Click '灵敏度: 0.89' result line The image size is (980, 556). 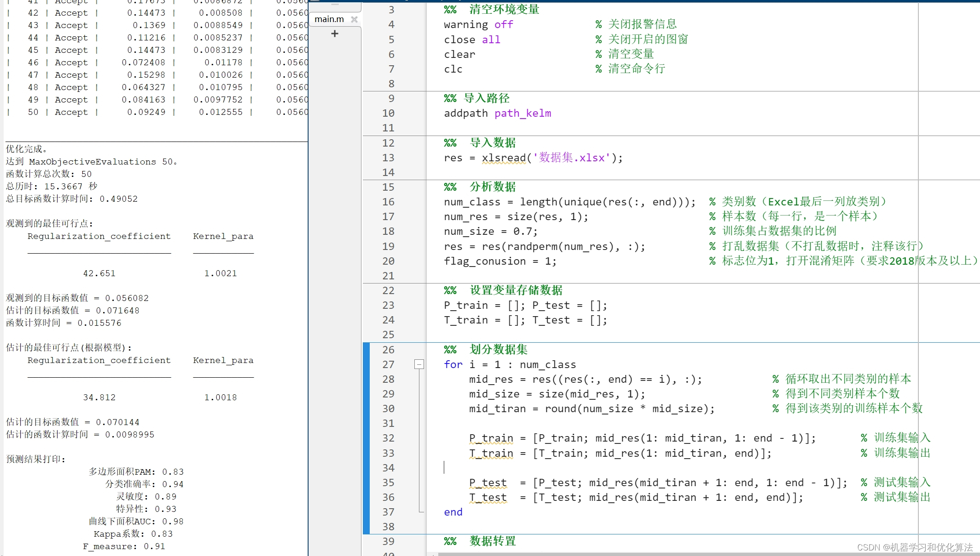coord(146,497)
